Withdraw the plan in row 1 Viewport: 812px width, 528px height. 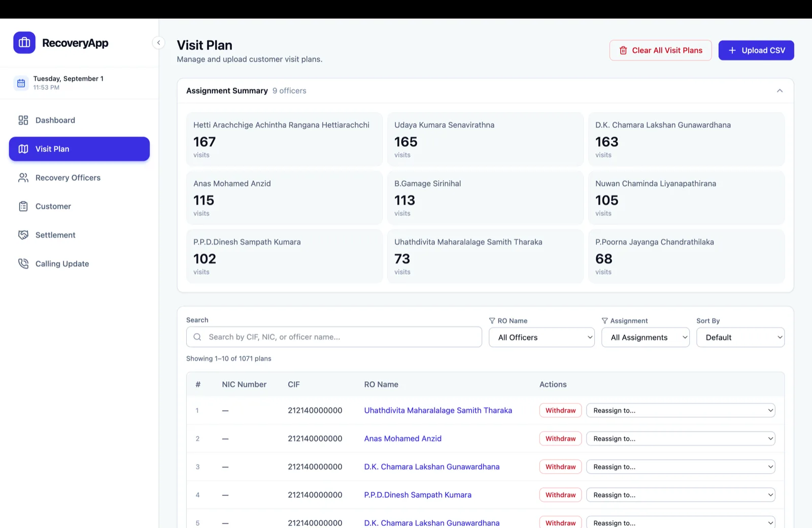(x=560, y=410)
